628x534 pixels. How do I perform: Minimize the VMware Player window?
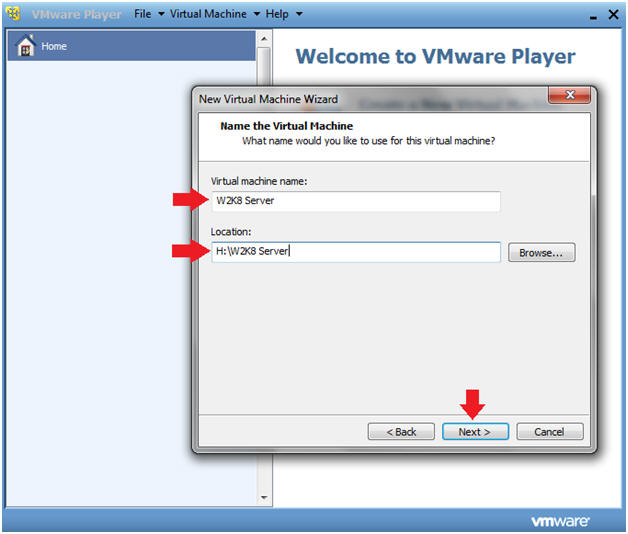pyautogui.click(x=593, y=17)
